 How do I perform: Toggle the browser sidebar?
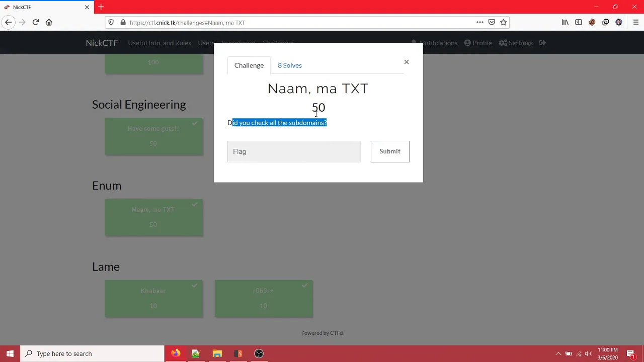point(579,22)
